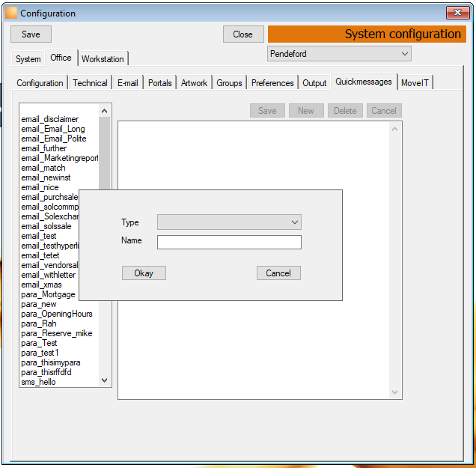Select email_xmas in the list

(41, 285)
